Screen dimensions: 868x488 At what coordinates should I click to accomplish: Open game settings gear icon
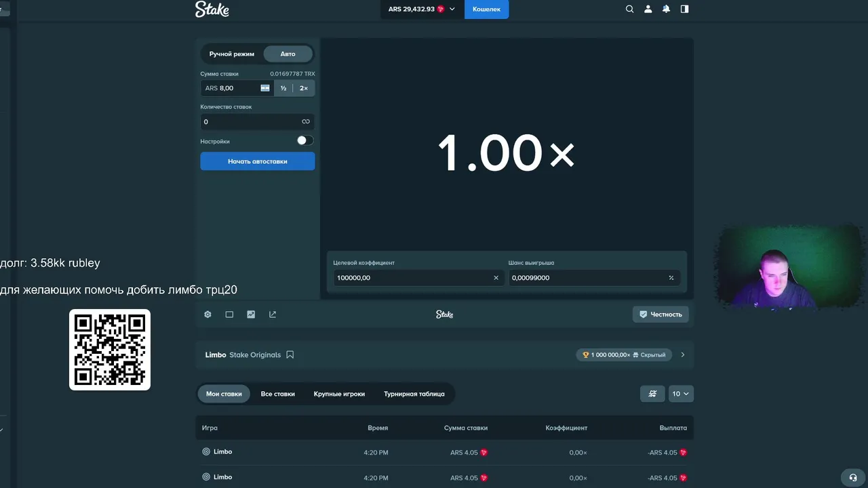point(208,314)
